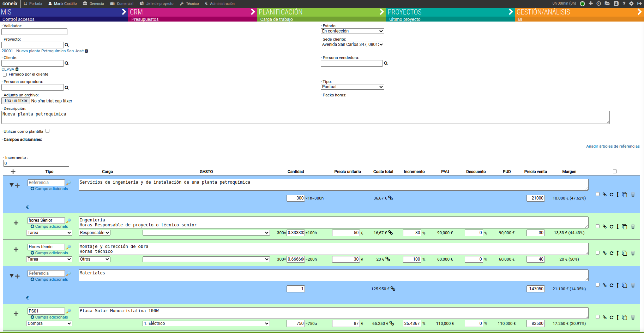Screen dimensions: 644x333
Task: Open the Otros cargo dropdown
Action: [95, 259]
